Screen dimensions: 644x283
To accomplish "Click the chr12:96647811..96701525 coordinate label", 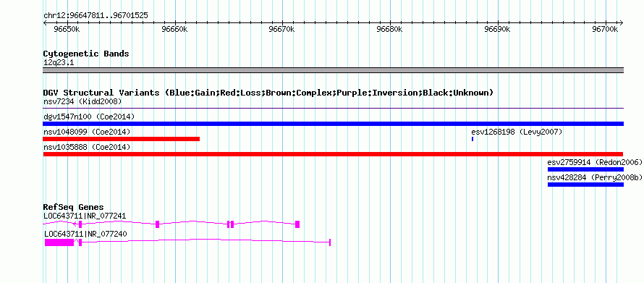I will tap(96, 16).
